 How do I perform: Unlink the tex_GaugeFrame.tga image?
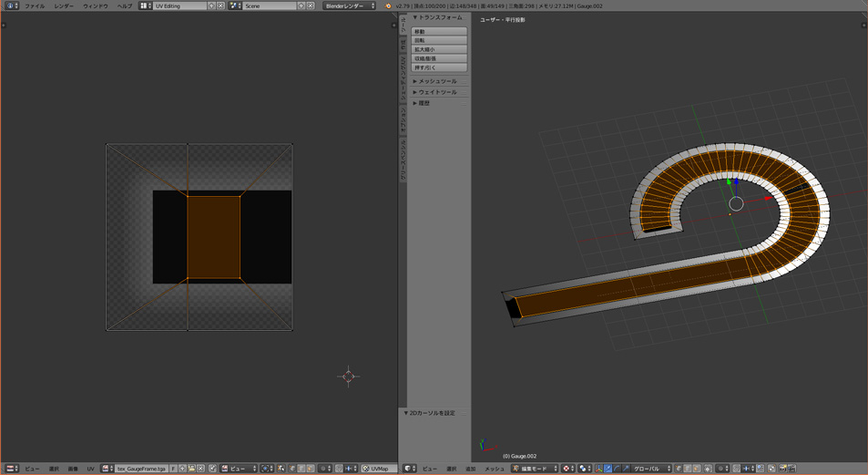200,469
